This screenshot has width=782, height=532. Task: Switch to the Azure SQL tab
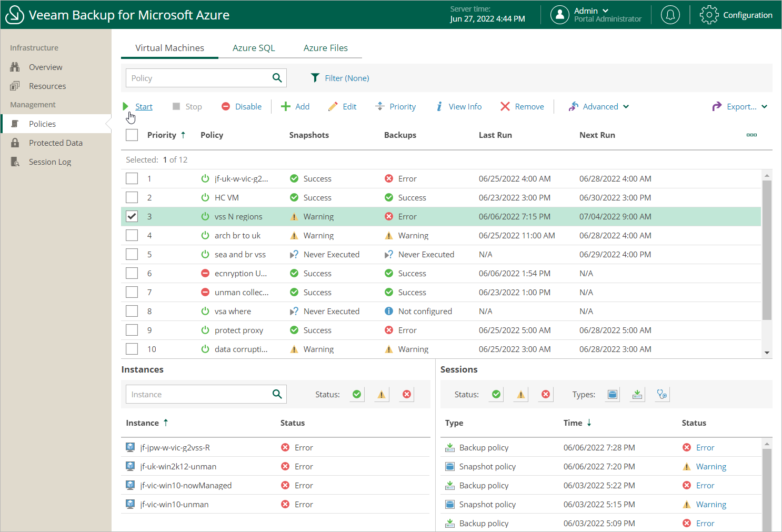tap(254, 48)
